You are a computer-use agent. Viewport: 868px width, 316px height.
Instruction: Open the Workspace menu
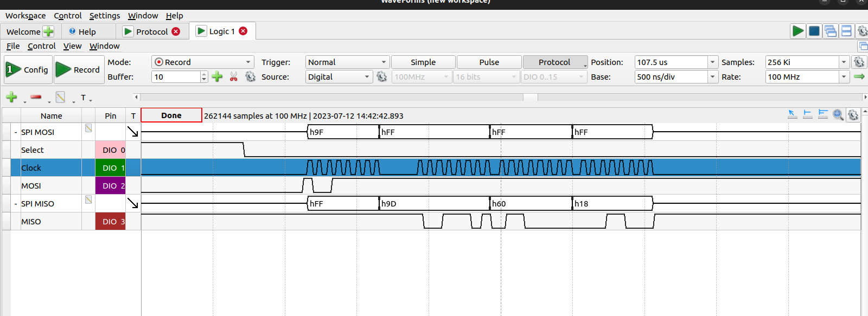coord(25,16)
